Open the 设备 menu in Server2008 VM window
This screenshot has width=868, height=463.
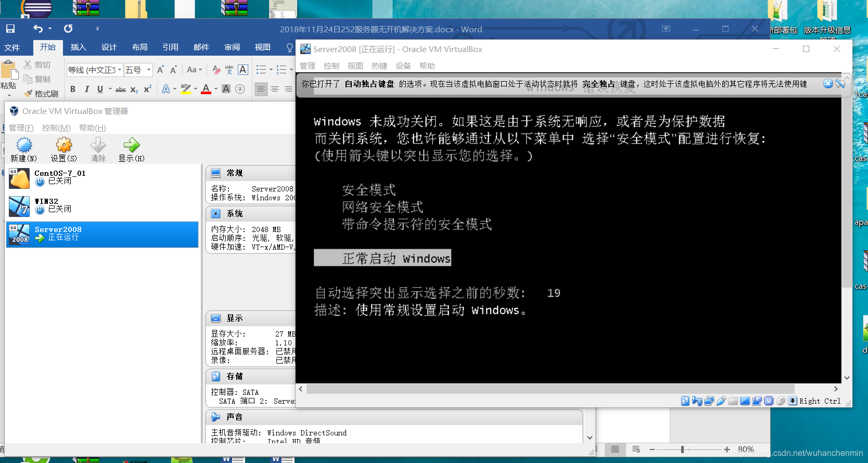coord(403,66)
